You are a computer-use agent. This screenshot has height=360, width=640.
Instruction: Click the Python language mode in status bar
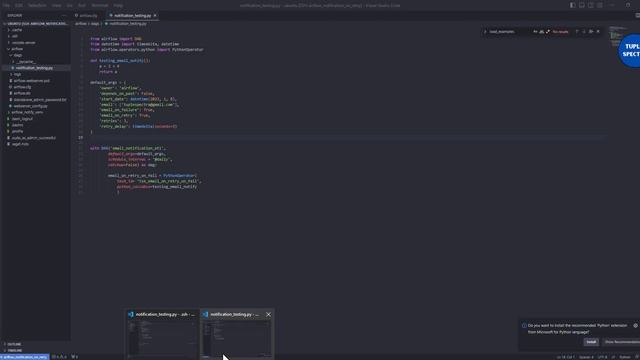click(625, 357)
